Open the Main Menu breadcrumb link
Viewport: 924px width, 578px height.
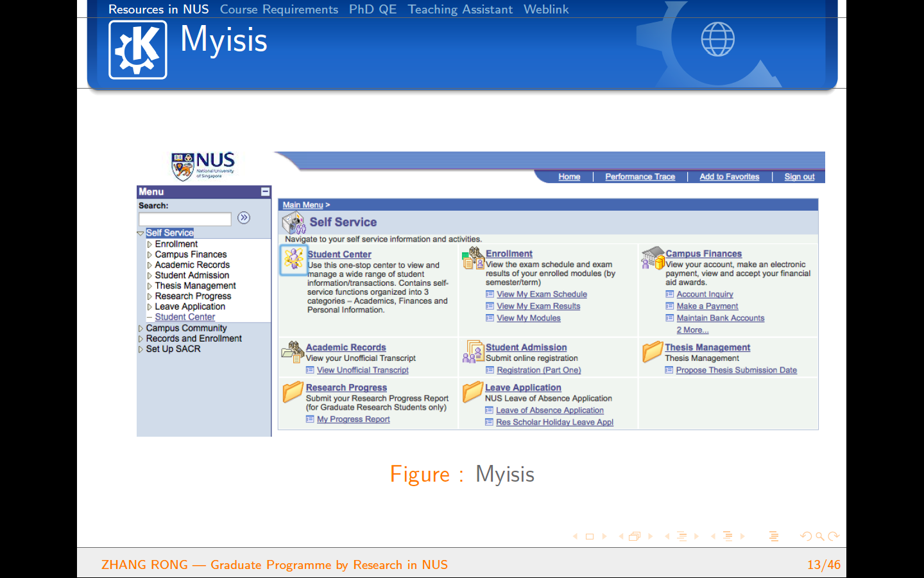click(x=303, y=205)
